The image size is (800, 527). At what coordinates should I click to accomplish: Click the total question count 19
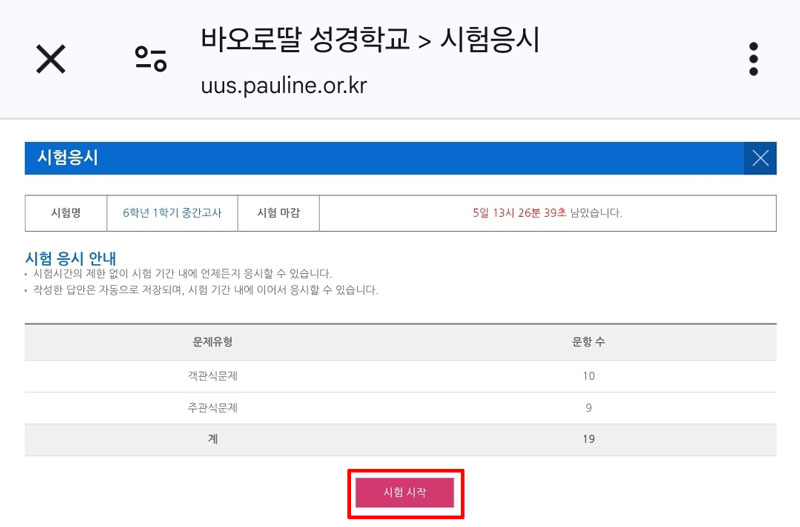click(588, 439)
